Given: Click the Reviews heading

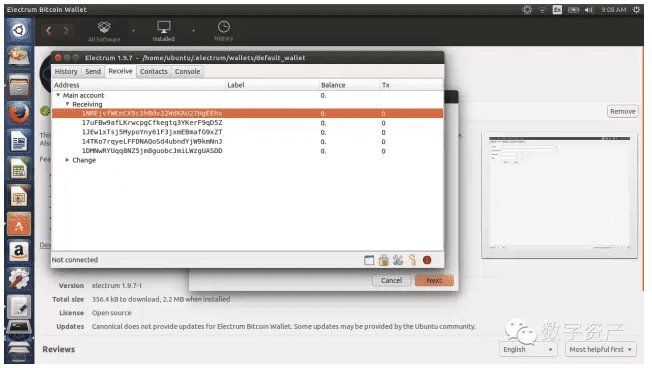Looking at the screenshot, I should (x=59, y=350).
